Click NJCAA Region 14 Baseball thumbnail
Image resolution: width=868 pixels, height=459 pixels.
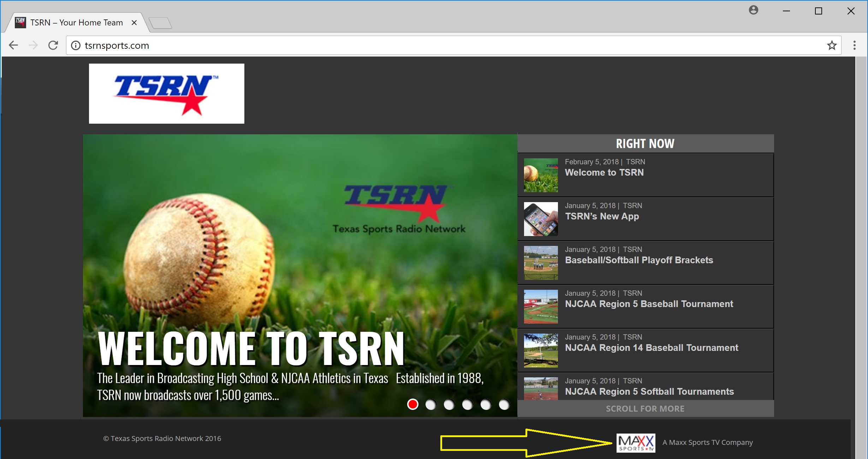tap(541, 350)
